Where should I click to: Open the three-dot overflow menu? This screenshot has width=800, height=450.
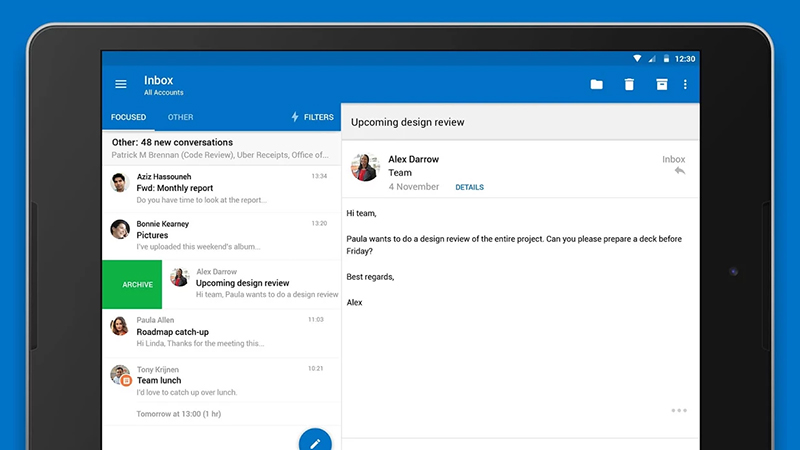click(x=685, y=84)
